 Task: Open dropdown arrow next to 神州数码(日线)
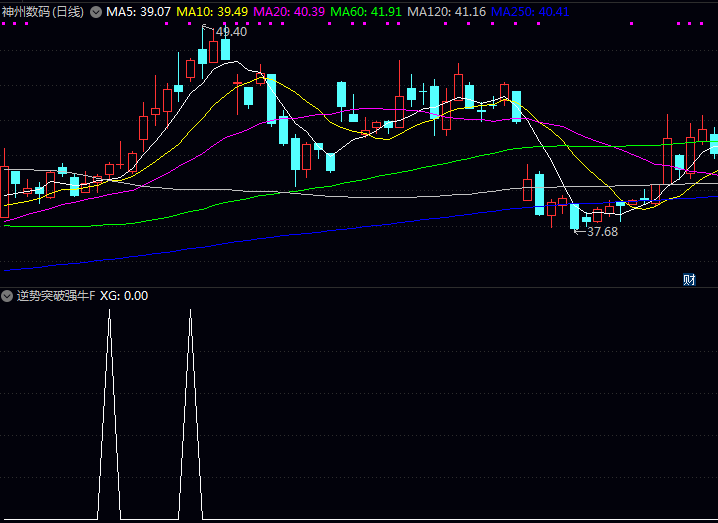[96, 12]
